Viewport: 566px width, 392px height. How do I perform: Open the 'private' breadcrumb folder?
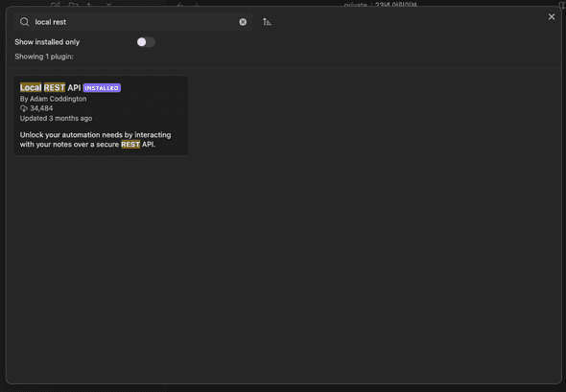tap(355, 5)
